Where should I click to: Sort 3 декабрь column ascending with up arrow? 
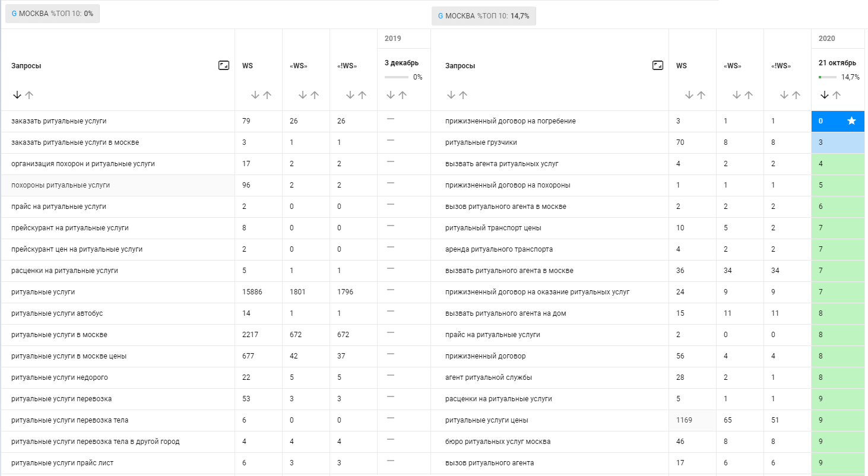coord(403,95)
